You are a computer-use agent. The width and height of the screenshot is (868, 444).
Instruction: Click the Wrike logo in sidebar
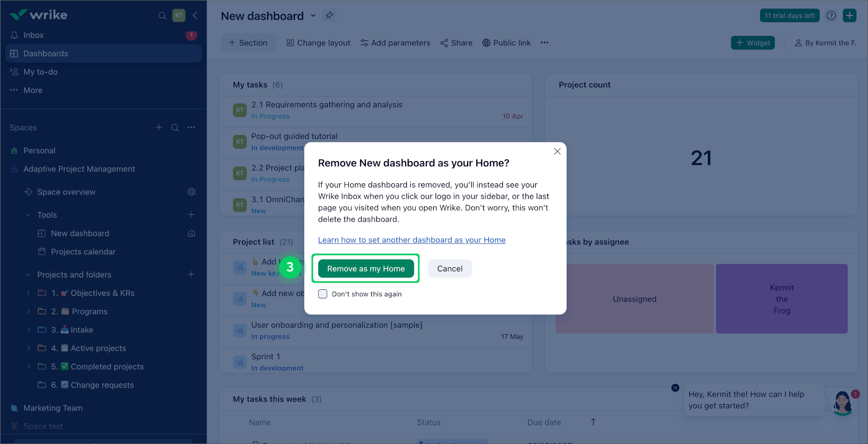39,14
